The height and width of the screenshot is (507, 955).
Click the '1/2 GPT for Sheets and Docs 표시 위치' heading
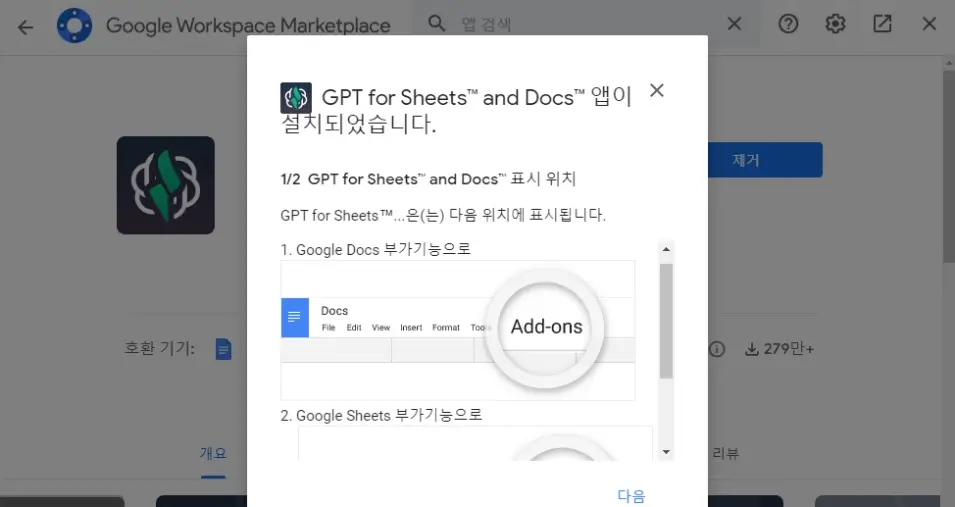(428, 179)
